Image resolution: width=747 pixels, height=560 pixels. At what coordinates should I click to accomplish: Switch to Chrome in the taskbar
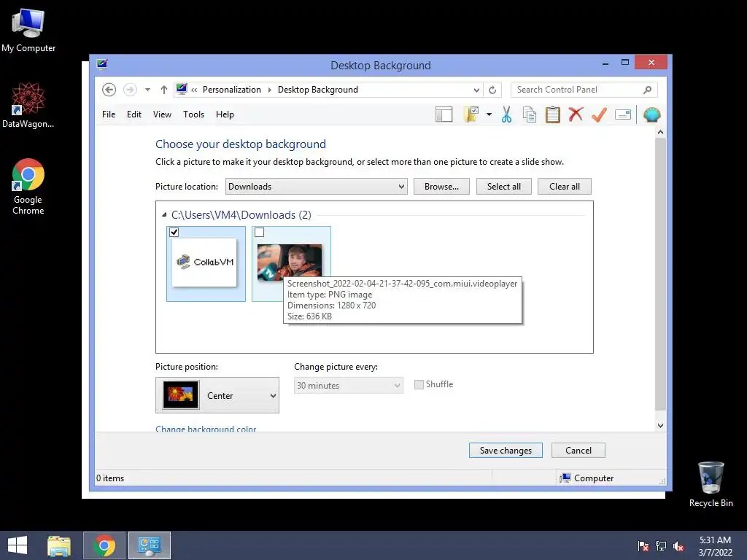(x=104, y=545)
